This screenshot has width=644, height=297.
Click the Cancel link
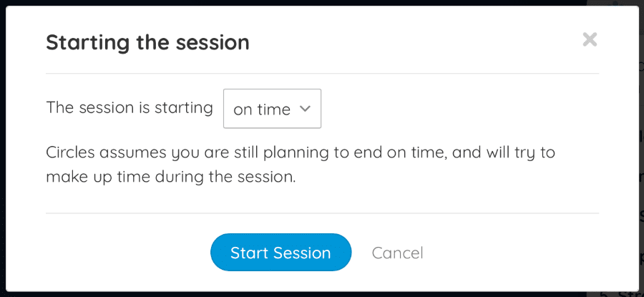[x=398, y=253]
